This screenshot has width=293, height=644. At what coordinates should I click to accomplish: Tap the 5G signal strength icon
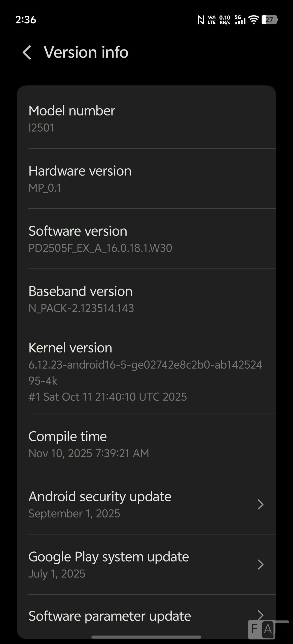(240, 20)
